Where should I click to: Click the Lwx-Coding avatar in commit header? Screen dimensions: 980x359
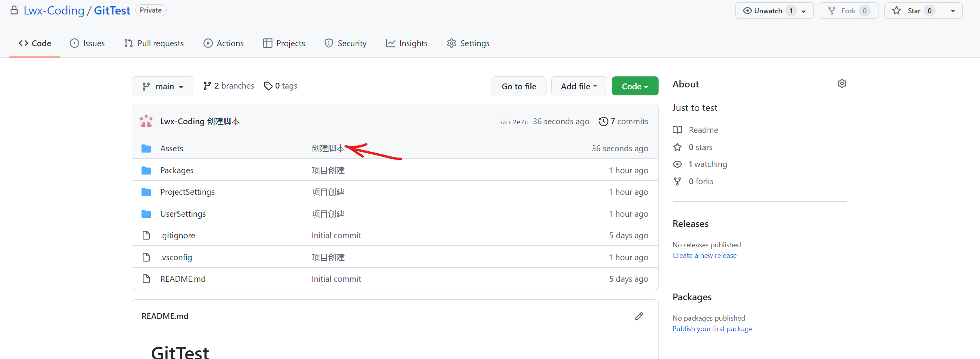pyautogui.click(x=146, y=121)
